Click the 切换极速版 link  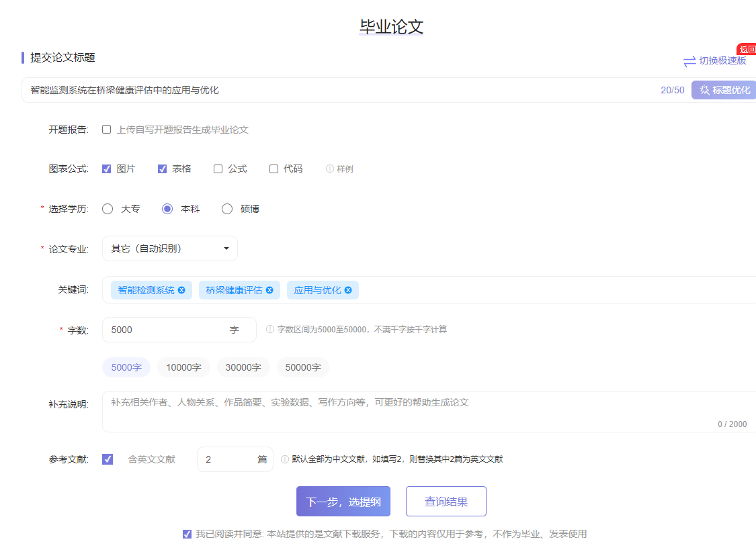(722, 60)
